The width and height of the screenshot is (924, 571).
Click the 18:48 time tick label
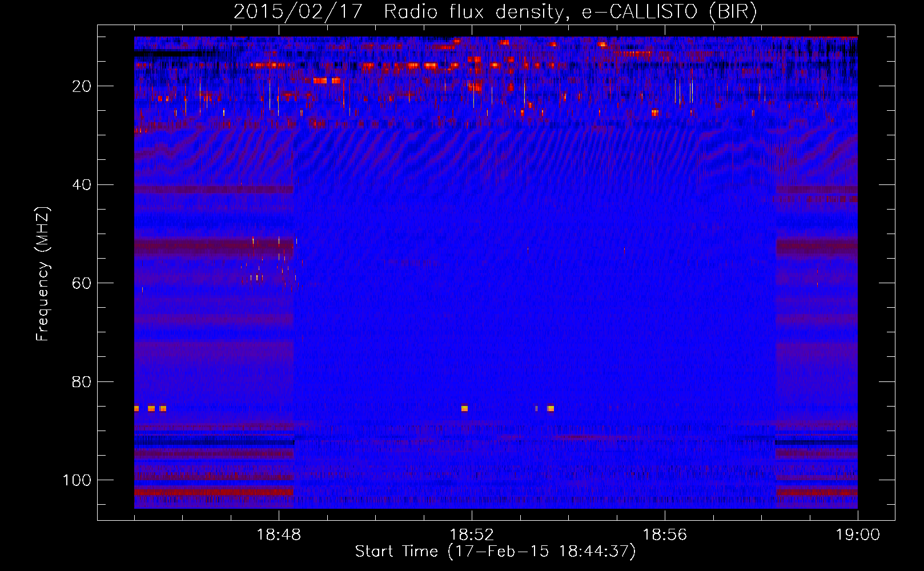pos(279,535)
